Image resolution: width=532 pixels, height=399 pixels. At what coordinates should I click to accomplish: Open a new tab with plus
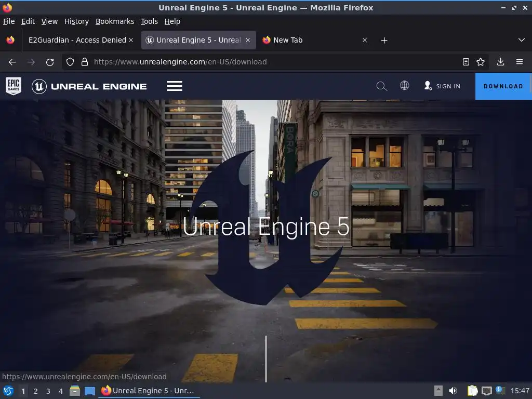pos(384,41)
